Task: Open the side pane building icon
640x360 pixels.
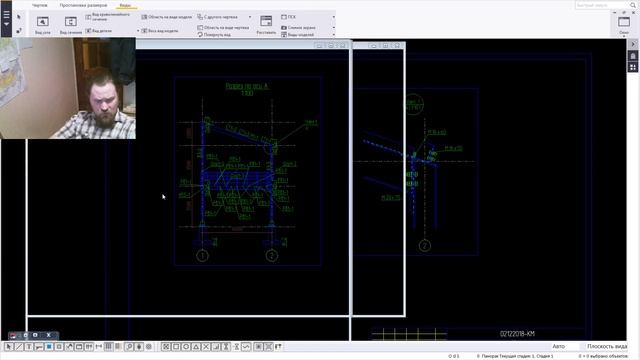Action: [633, 56]
